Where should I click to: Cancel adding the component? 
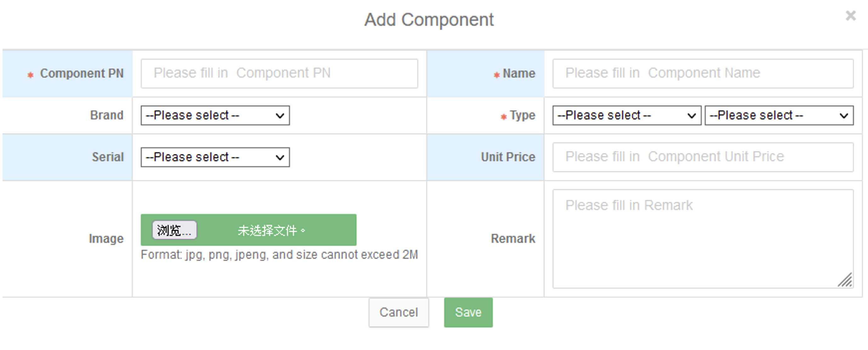tap(399, 312)
